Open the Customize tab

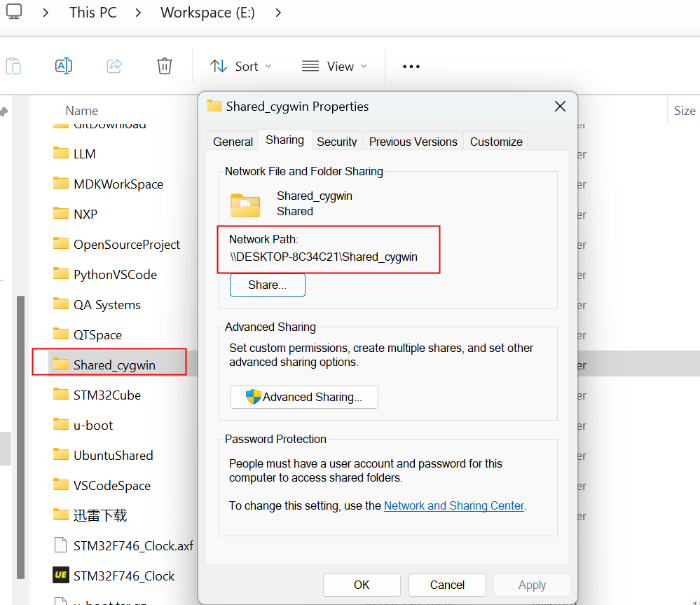(x=496, y=141)
